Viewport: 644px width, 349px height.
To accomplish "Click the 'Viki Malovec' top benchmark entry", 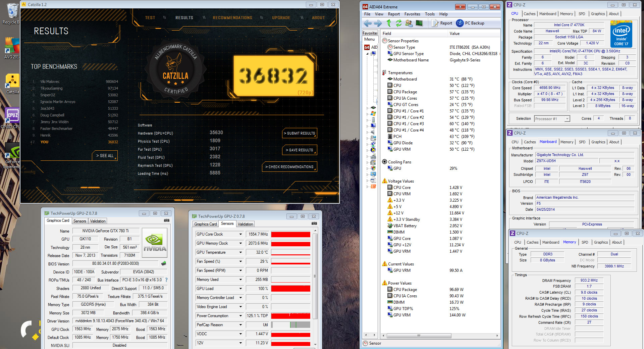I will click(74, 82).
